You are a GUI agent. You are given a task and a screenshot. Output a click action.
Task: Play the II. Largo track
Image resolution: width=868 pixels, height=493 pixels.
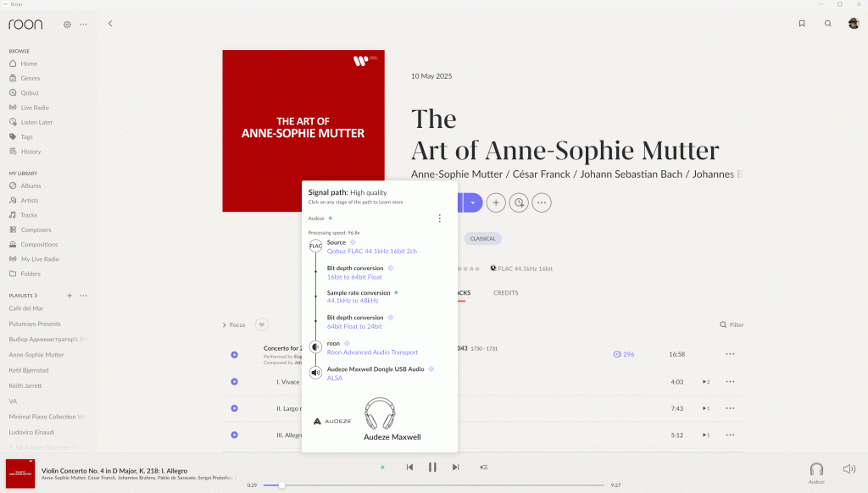(234, 408)
